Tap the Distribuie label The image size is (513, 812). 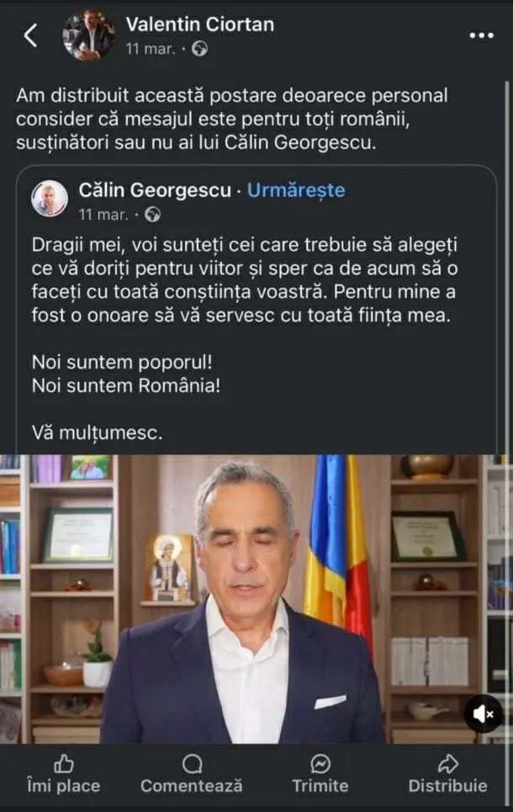(x=448, y=786)
